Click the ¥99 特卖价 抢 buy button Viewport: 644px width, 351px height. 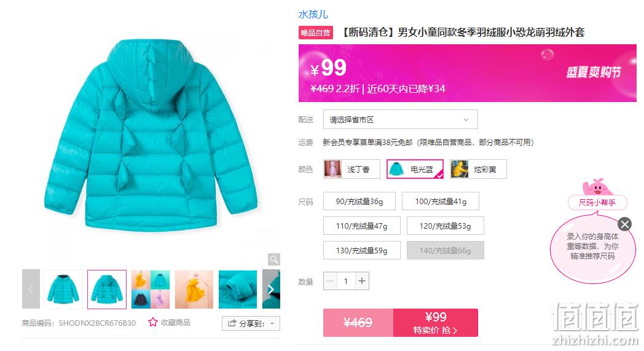(435, 323)
